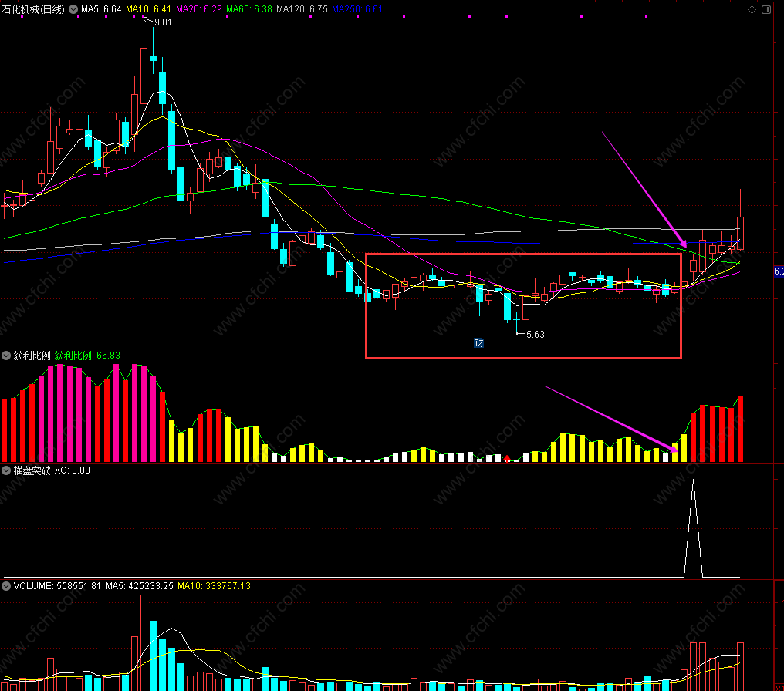Click the white spike in 横盘突破 panel
Viewport: 784px width, 691px height.
[x=693, y=528]
